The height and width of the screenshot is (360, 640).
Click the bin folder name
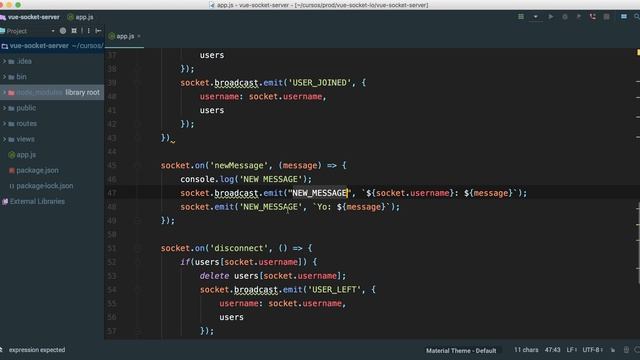[x=21, y=77]
